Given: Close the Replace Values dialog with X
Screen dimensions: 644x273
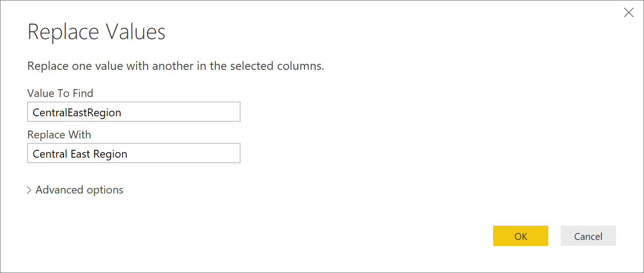Looking at the screenshot, I should [629, 12].
